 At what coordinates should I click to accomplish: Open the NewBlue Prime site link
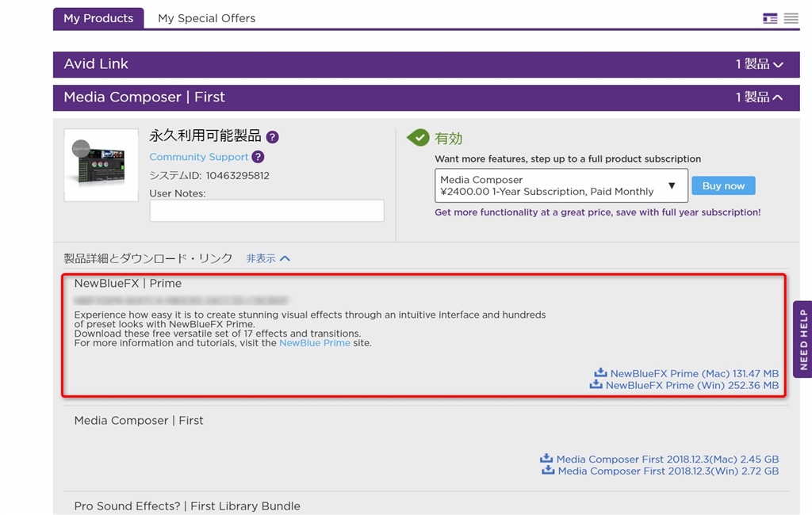click(x=315, y=343)
